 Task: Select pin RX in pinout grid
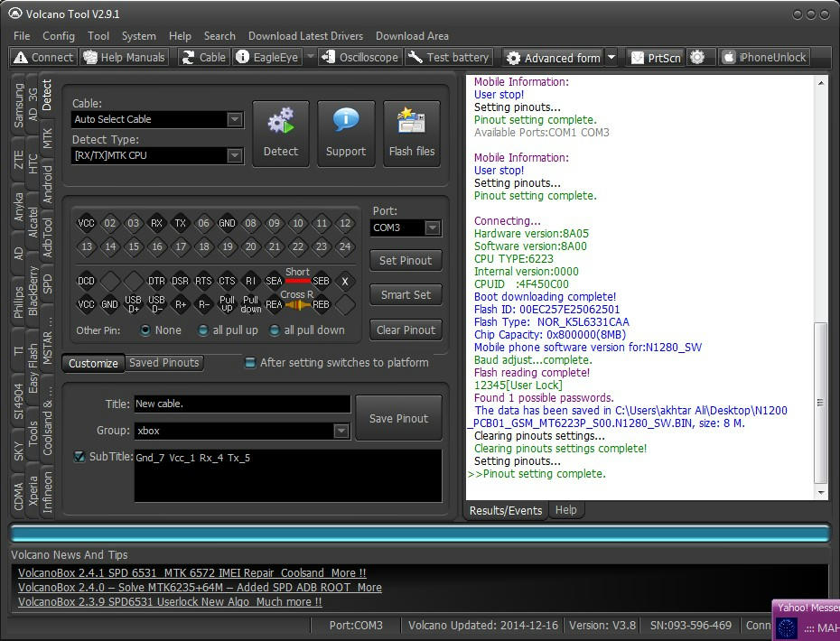156,223
